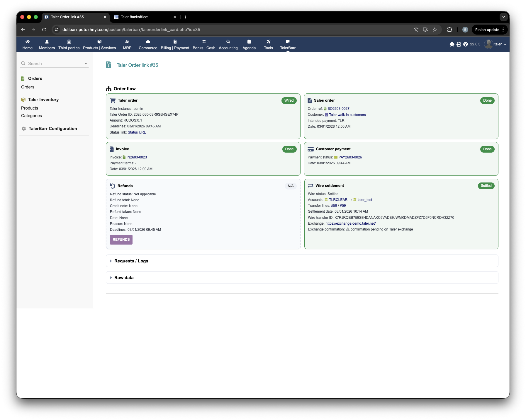526x420 pixels.
Task: Open browser extensions puzzle icon
Action: click(x=449, y=30)
